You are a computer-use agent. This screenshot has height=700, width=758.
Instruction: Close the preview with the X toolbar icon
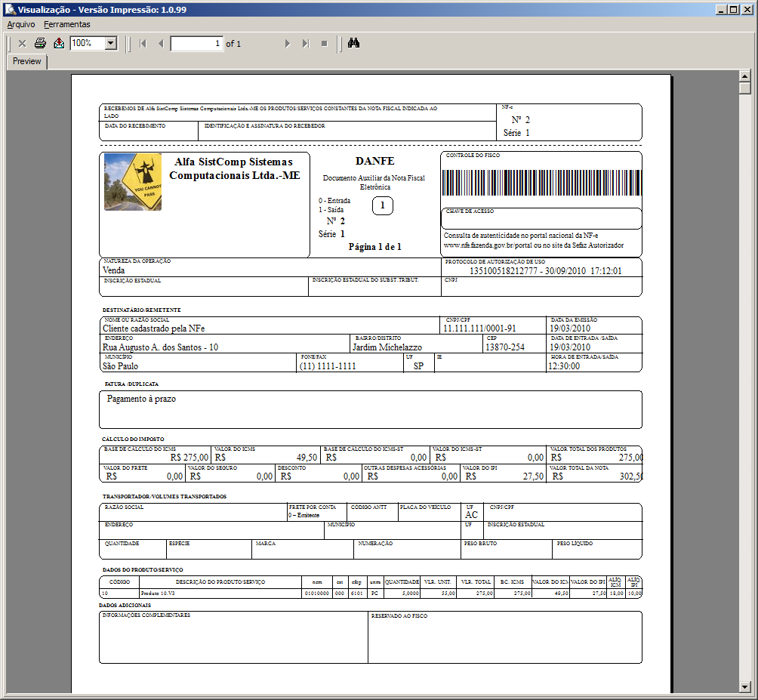coord(22,44)
